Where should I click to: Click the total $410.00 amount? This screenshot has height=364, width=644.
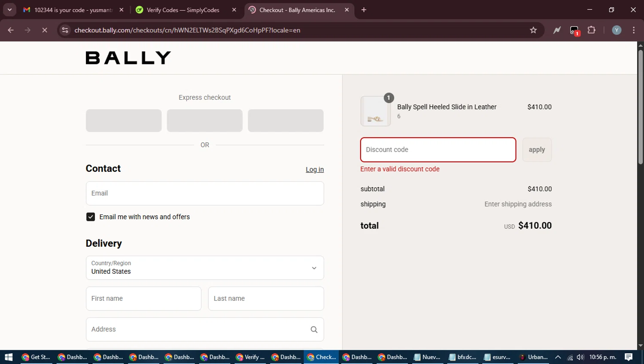(535, 226)
